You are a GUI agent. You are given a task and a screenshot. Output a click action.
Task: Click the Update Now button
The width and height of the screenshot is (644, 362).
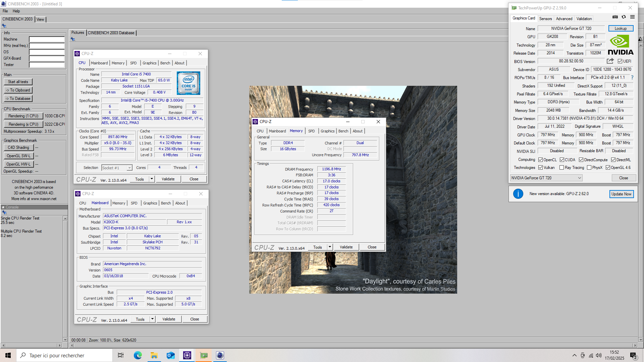click(x=621, y=194)
